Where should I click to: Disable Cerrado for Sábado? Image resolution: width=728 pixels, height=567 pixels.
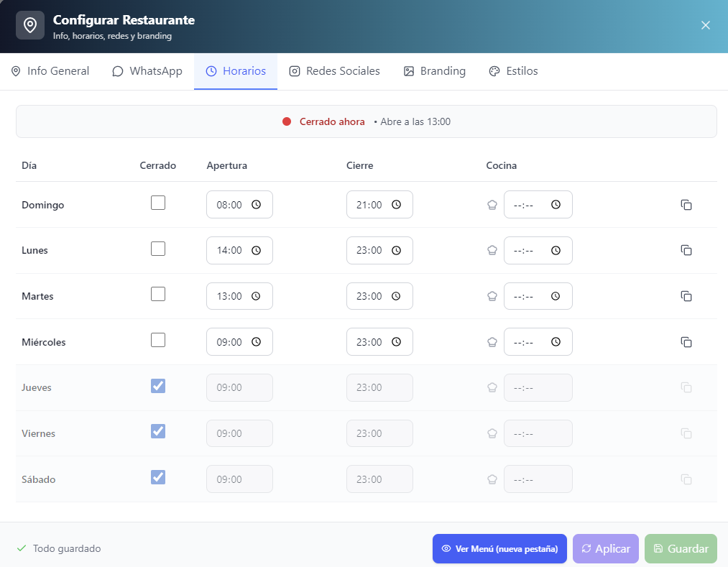point(158,477)
